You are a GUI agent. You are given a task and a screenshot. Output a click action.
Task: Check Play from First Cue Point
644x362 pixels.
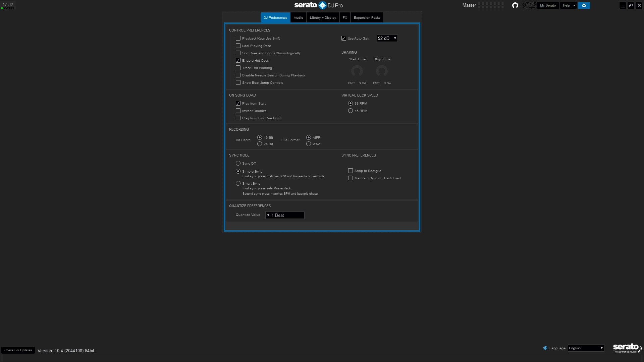238,118
